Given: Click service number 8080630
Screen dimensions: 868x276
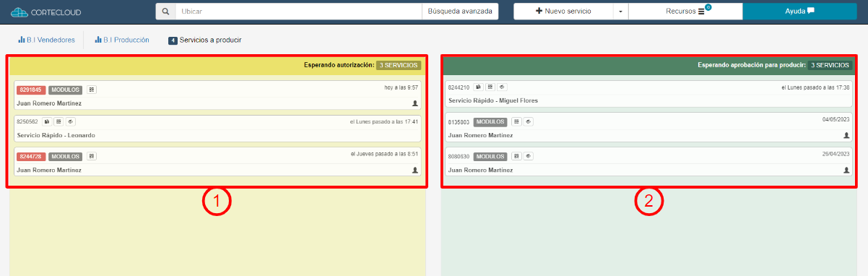Looking at the screenshot, I should point(459,156).
